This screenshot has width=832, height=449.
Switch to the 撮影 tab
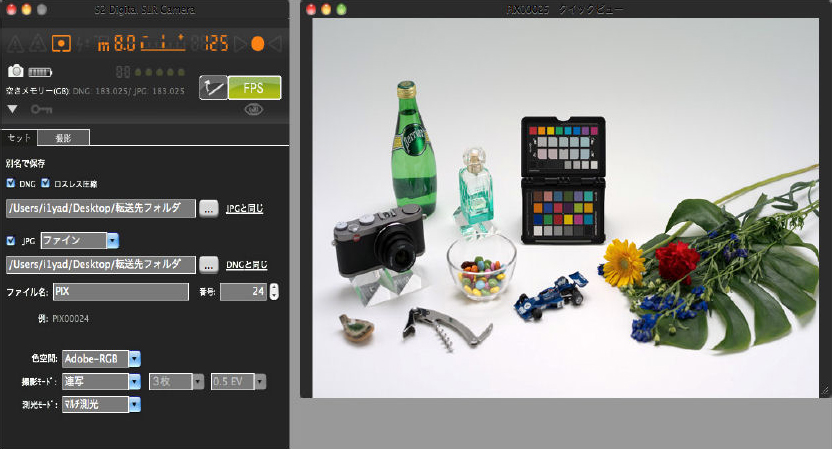tap(63, 138)
